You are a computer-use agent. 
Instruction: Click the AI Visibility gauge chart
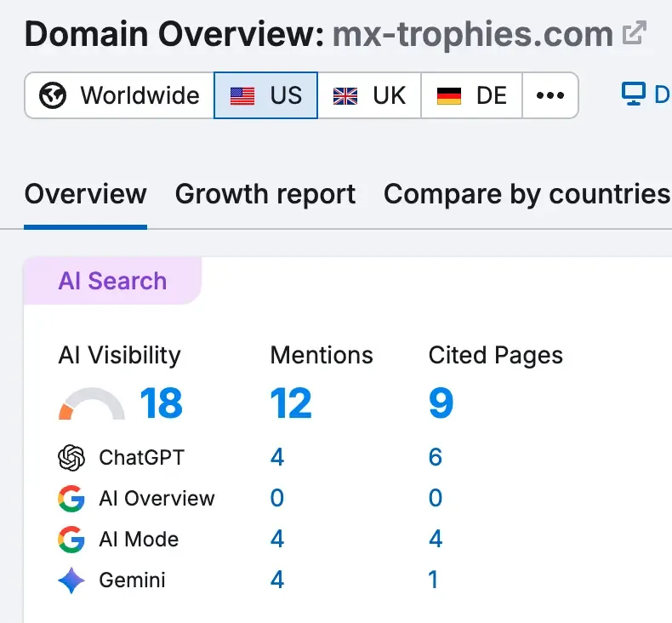tap(92, 403)
